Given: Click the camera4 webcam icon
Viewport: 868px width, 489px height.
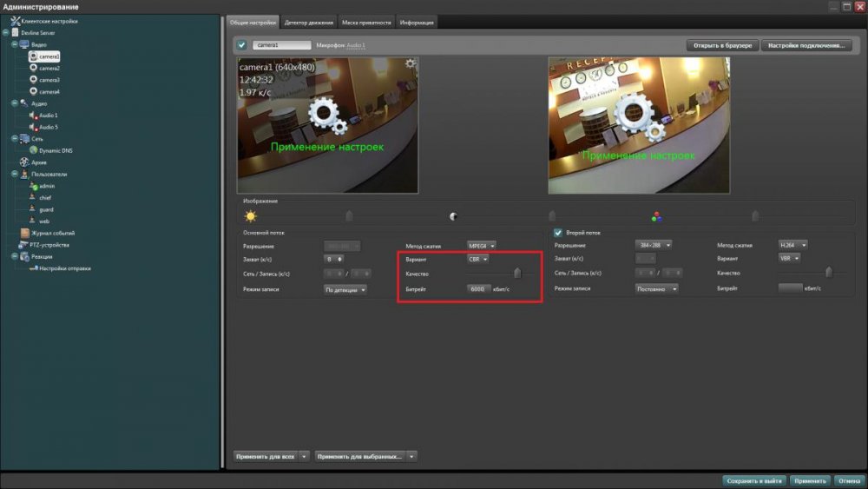Looking at the screenshot, I should [x=33, y=91].
